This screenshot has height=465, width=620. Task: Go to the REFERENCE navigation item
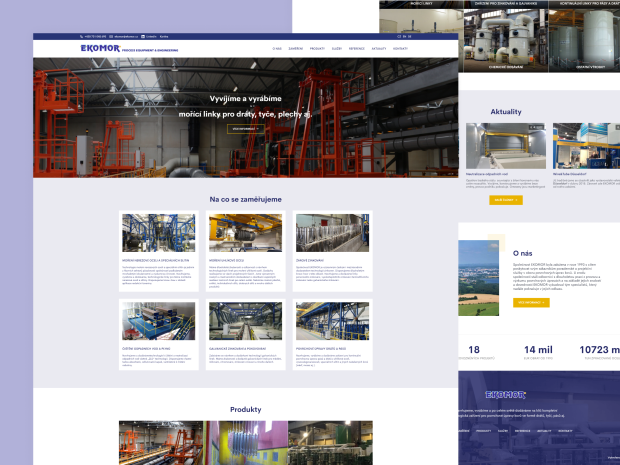(357, 48)
